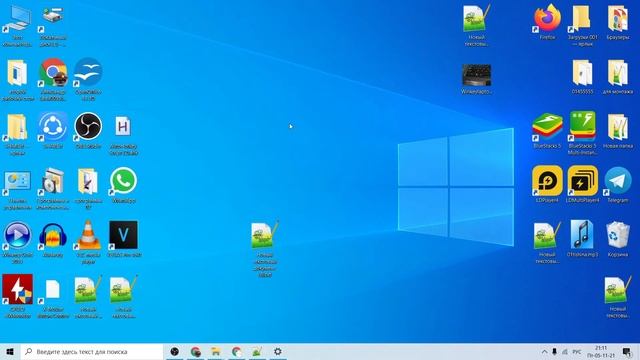Select the red lightning bolt shortcut icon

pos(17,290)
